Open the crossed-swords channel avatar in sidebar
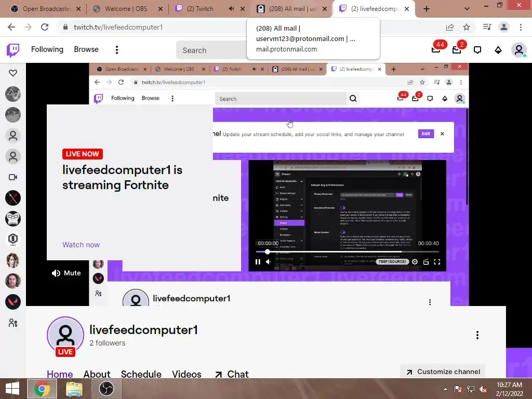532x399 pixels. click(x=13, y=198)
